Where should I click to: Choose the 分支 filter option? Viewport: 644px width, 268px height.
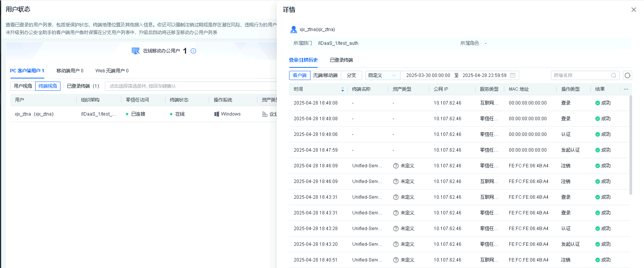[351, 75]
